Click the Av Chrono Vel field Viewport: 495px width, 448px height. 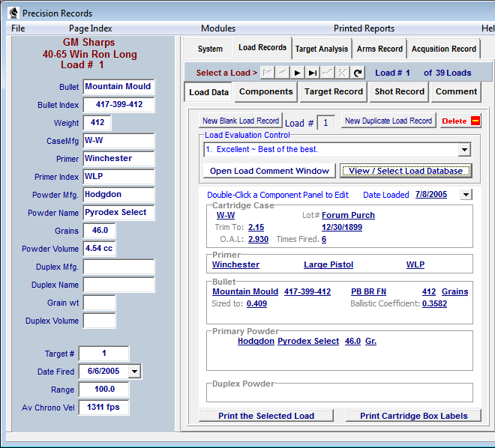(103, 408)
